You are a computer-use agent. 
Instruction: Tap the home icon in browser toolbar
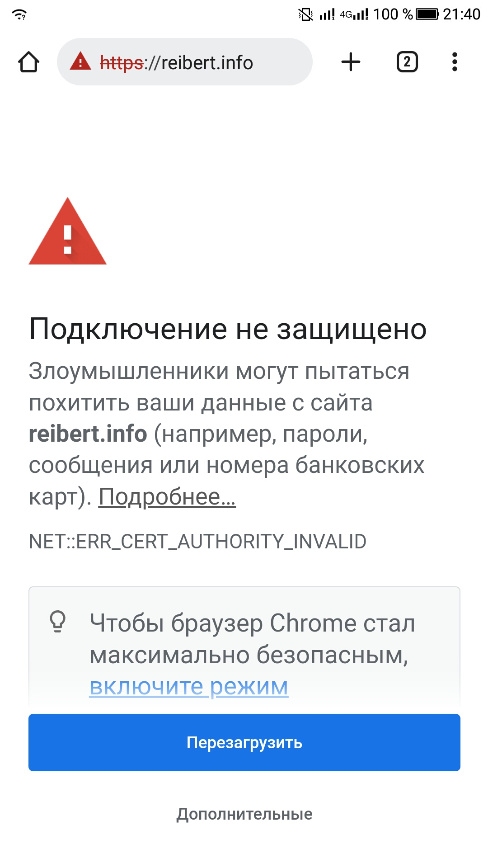click(28, 62)
